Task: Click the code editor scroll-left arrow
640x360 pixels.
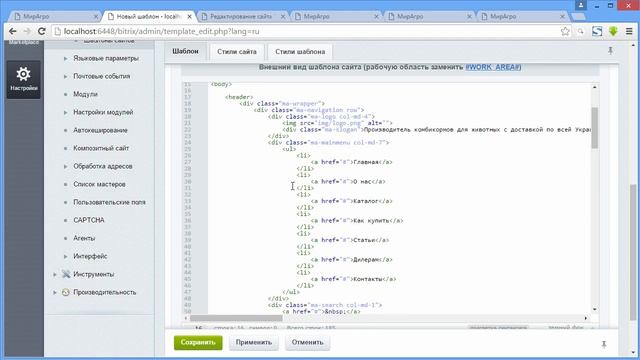Action: coord(186,318)
